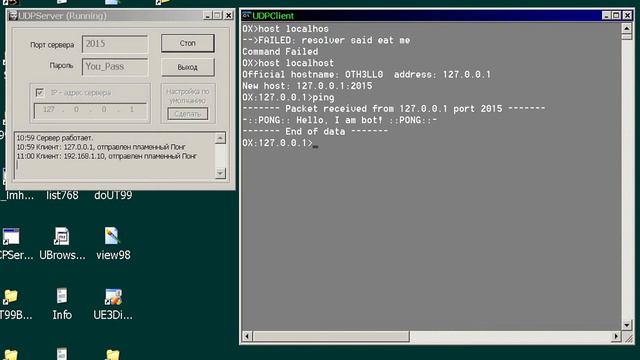Click the log line with client 127.0.0.1
Viewport: 640px width, 360px height.
101,147
